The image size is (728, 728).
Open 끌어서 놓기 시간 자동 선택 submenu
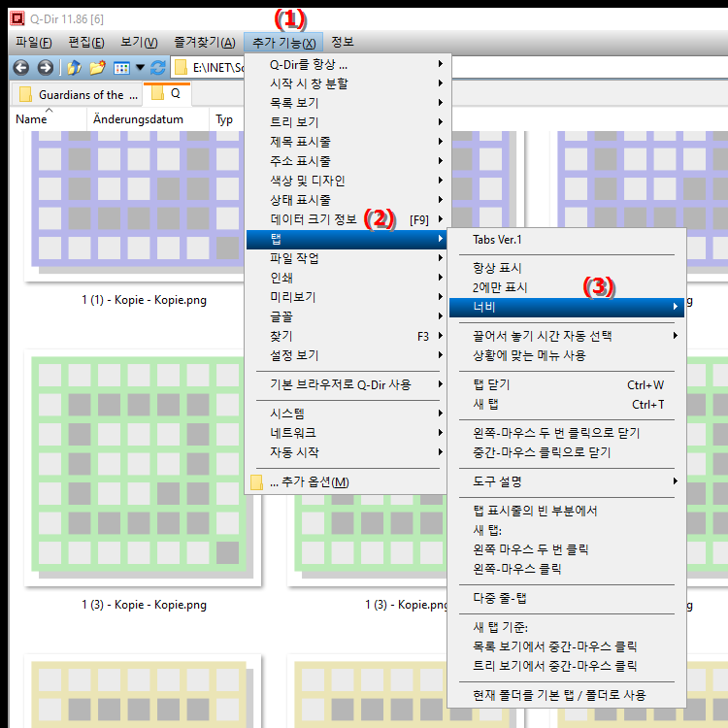point(567,336)
